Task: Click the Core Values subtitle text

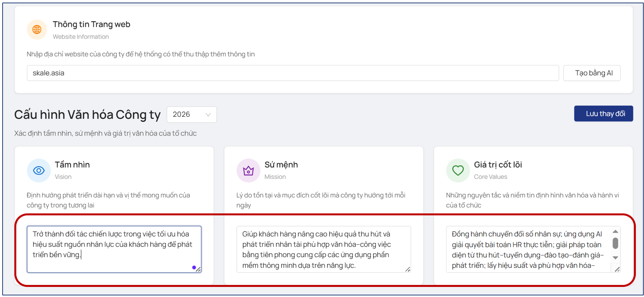Action: 491,177
